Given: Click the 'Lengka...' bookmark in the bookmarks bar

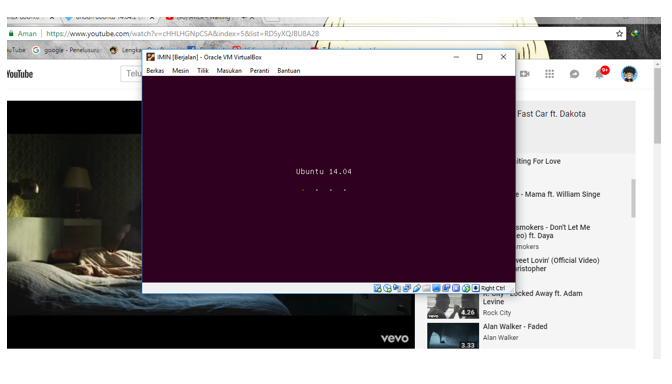Looking at the screenshot, I should point(125,50).
